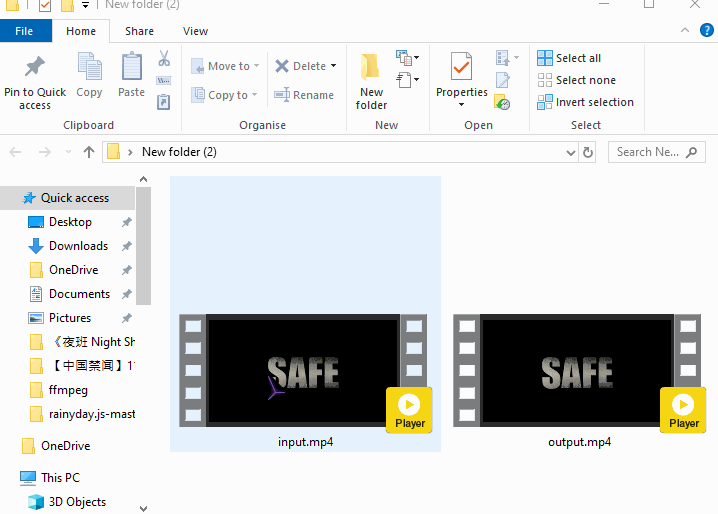Click the Copy clipboard icon
Viewport: 718px width, 514px height.
tap(89, 67)
